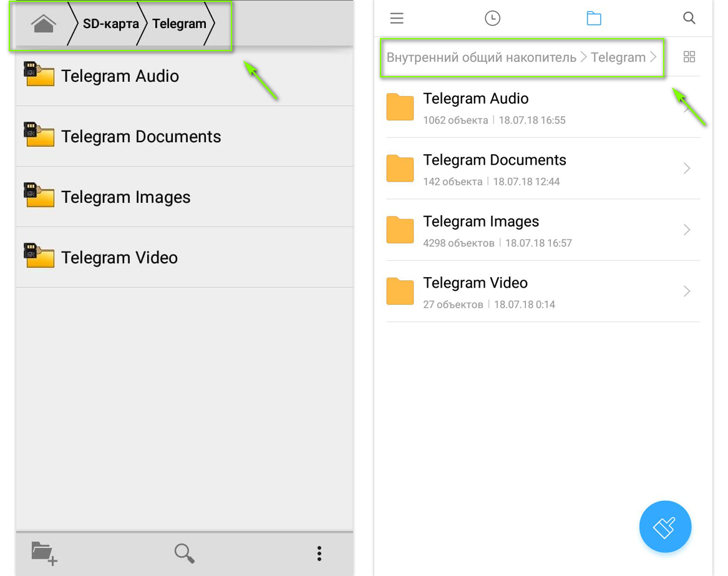The image size is (728, 576).
Task: Open Telegram Images folder showing 4298 объектов
Action: [x=480, y=230]
